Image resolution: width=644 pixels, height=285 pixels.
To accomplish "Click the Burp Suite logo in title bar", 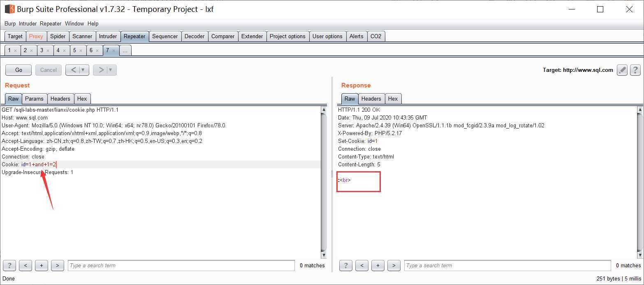I will [x=9, y=9].
